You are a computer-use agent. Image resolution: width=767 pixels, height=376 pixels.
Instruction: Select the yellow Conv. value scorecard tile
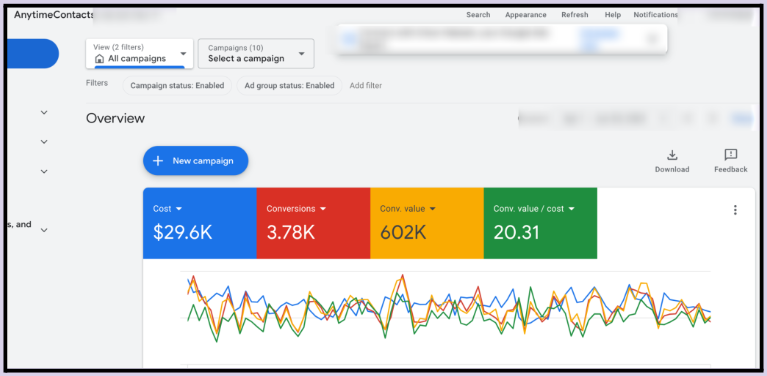(x=427, y=223)
